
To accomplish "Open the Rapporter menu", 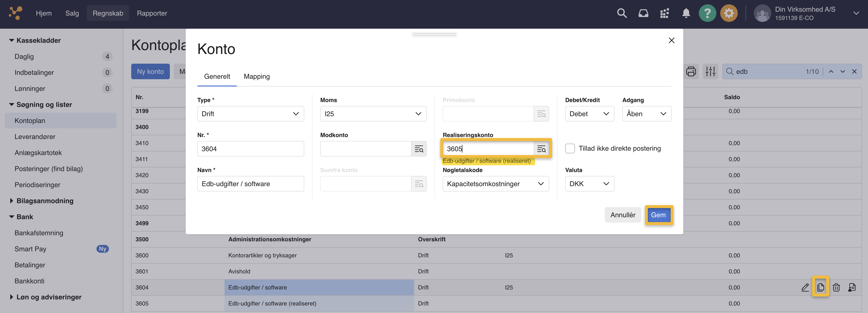I will coord(152,13).
